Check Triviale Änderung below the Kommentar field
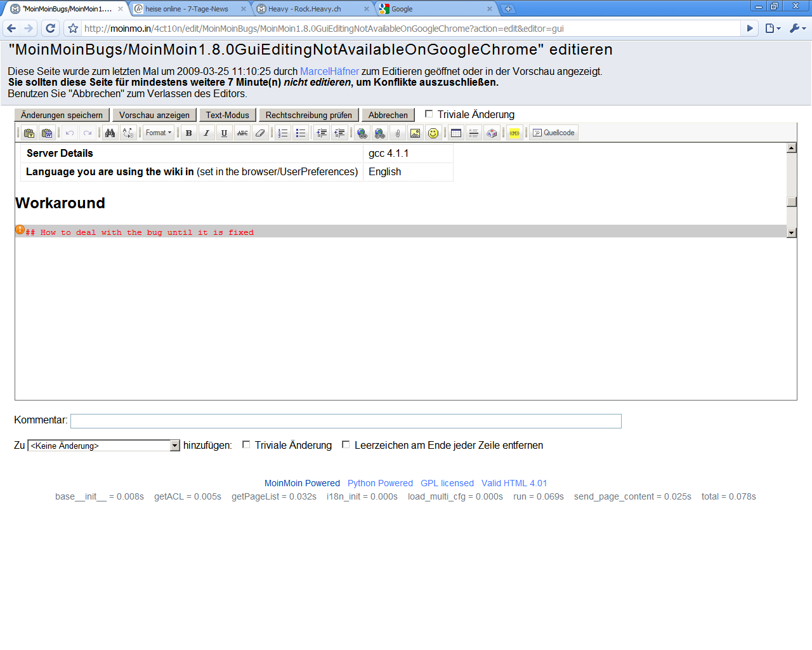The image size is (812, 650). [246, 445]
